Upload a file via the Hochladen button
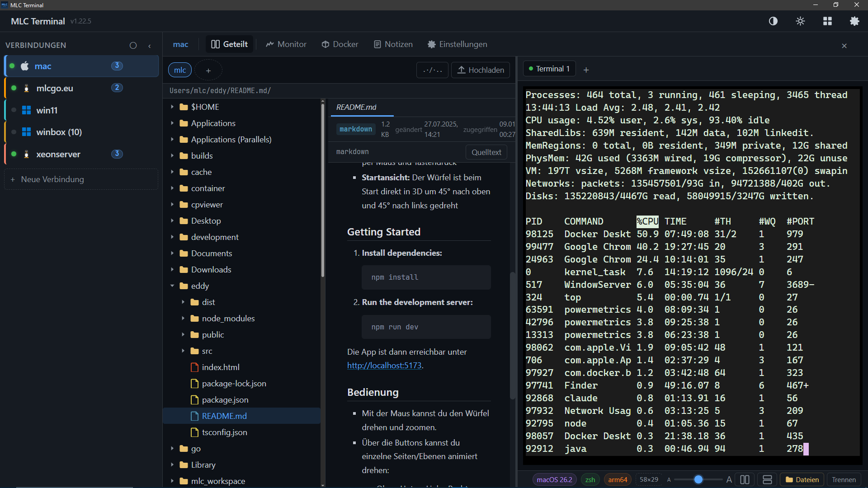 [x=480, y=70]
